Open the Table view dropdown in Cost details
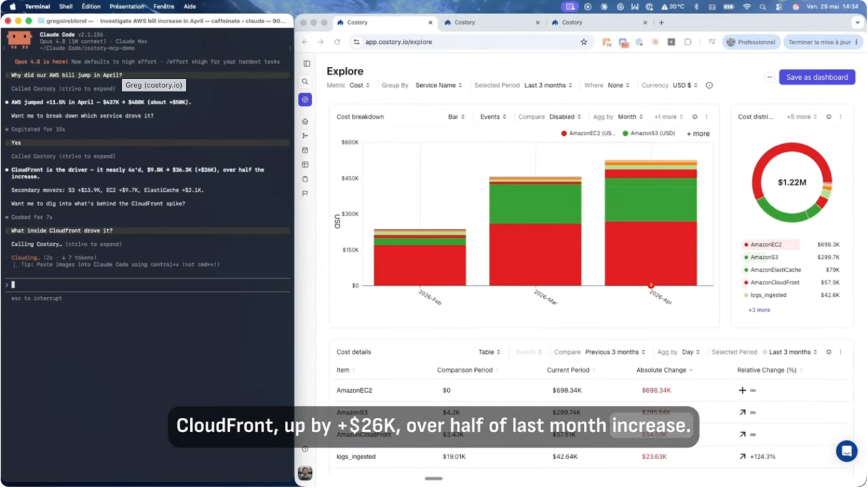 [489, 352]
